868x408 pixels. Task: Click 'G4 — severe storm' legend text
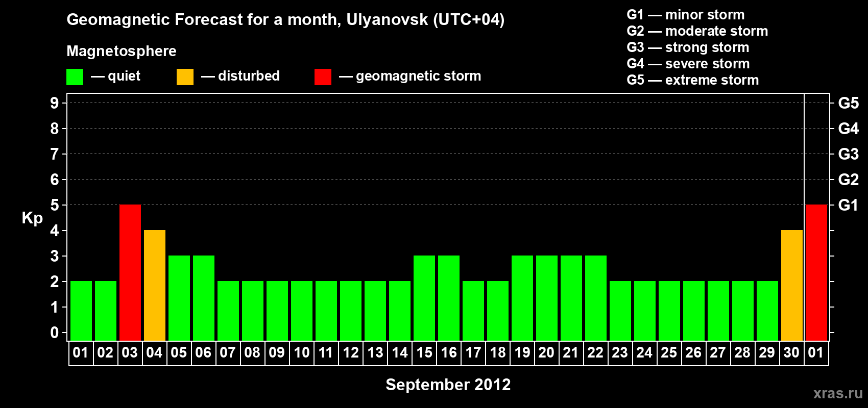pyautogui.click(x=688, y=64)
